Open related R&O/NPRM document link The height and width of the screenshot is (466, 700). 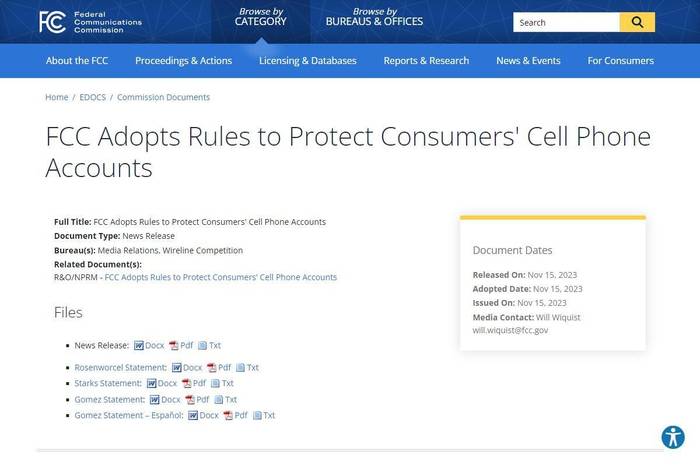(x=221, y=277)
